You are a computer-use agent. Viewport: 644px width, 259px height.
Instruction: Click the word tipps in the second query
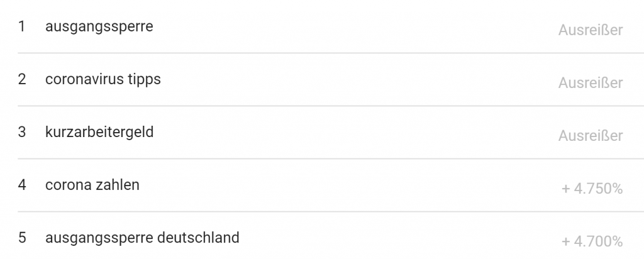144,80
